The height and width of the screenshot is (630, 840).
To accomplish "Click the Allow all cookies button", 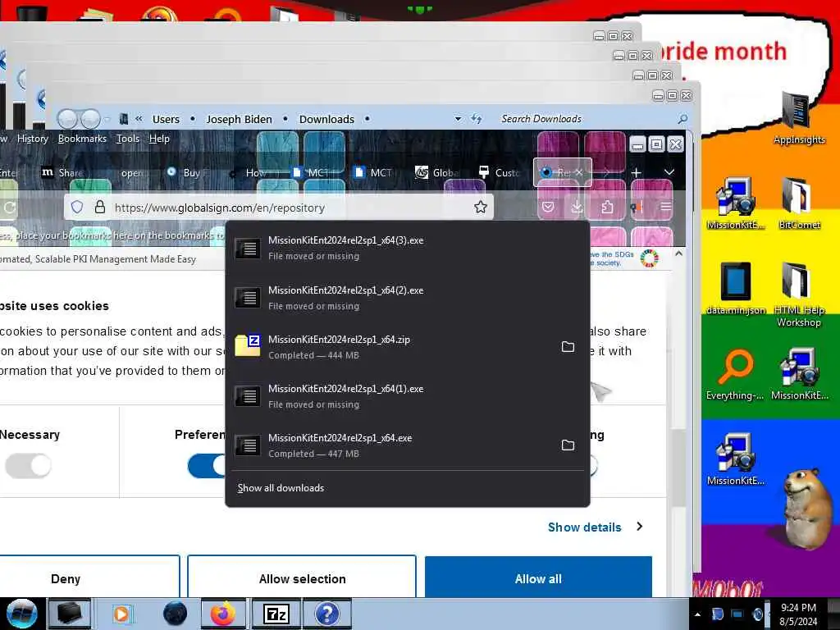I will 538,577.
